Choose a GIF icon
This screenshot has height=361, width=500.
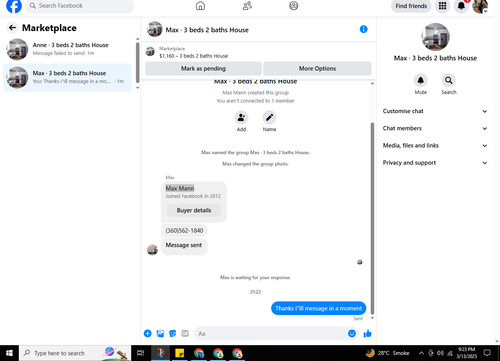click(185, 333)
